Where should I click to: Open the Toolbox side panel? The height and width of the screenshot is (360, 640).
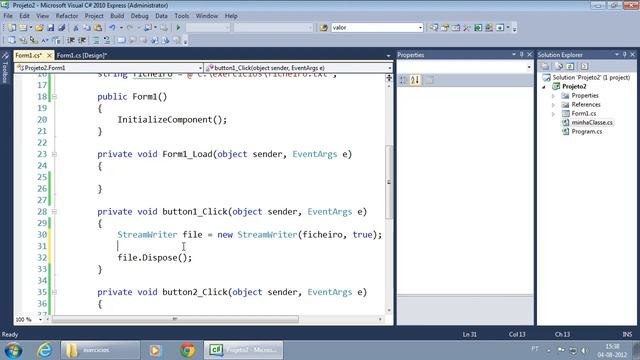(x=5, y=68)
